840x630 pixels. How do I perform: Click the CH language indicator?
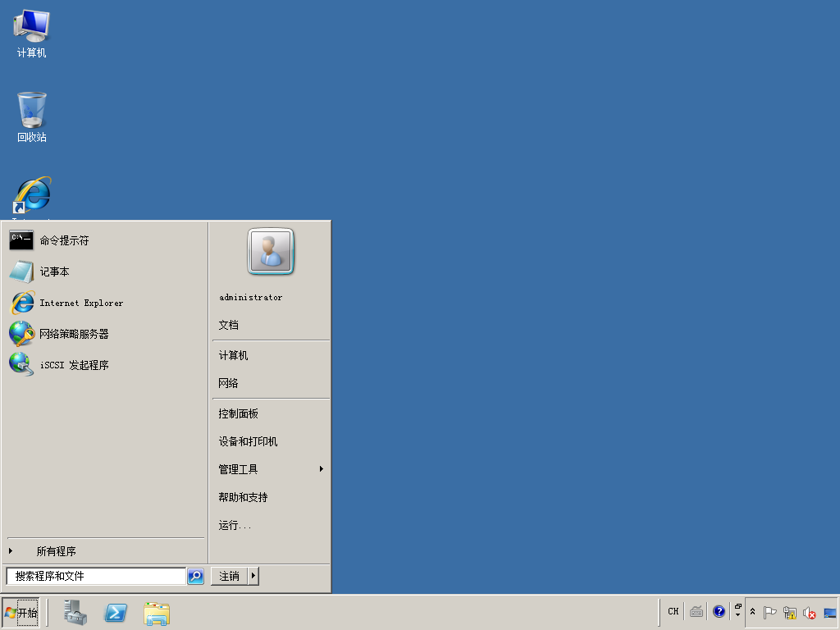(x=673, y=611)
